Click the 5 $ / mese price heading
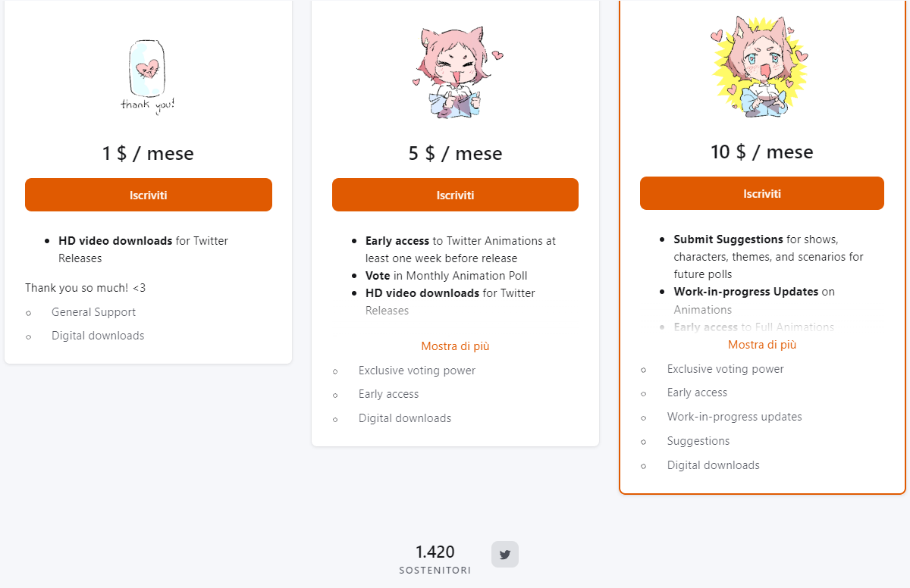This screenshot has height=588, width=910. tap(455, 154)
